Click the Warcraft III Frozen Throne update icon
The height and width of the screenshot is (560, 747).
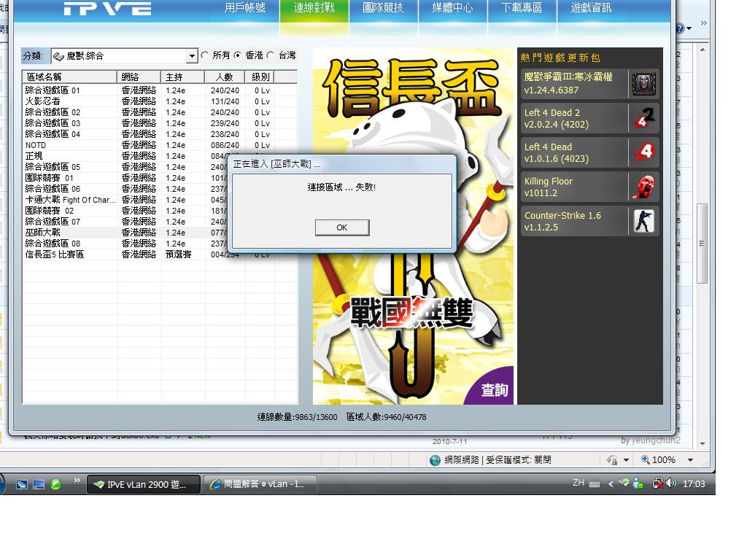tap(643, 84)
